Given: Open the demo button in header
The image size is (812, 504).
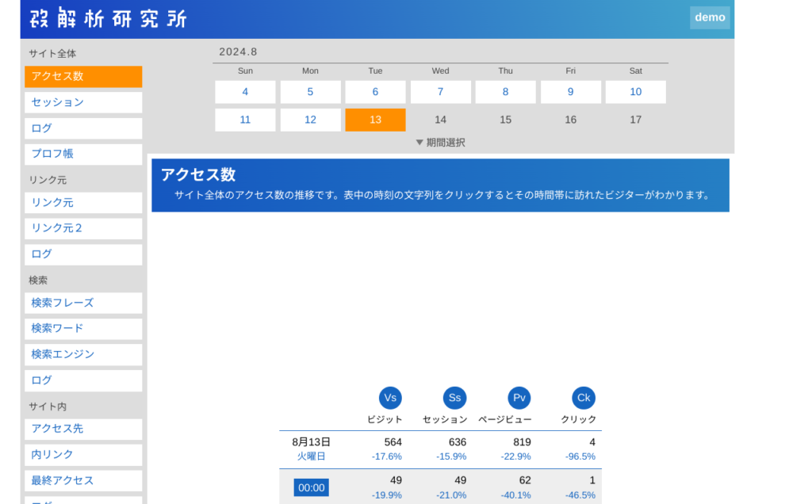Looking at the screenshot, I should pyautogui.click(x=710, y=17).
